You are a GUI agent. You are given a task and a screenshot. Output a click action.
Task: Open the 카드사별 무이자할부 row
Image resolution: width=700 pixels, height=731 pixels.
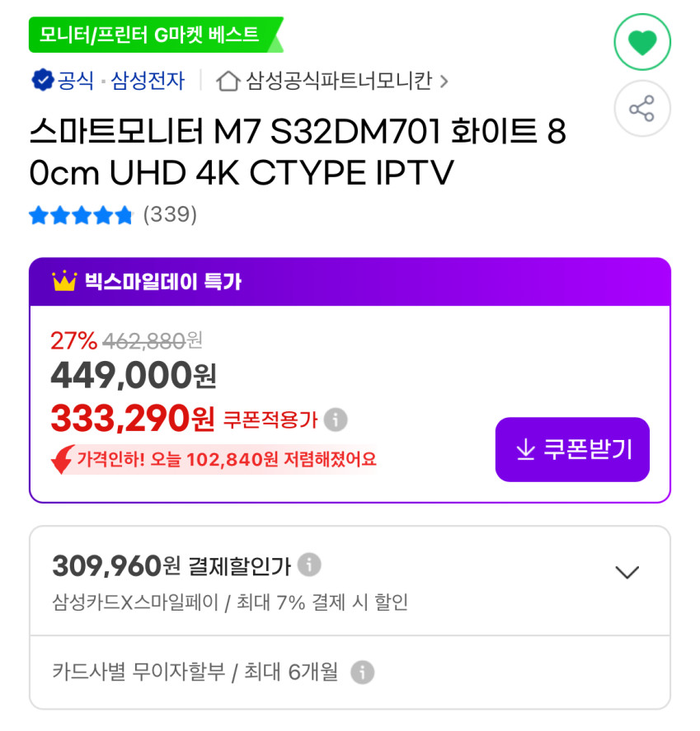coord(350,672)
